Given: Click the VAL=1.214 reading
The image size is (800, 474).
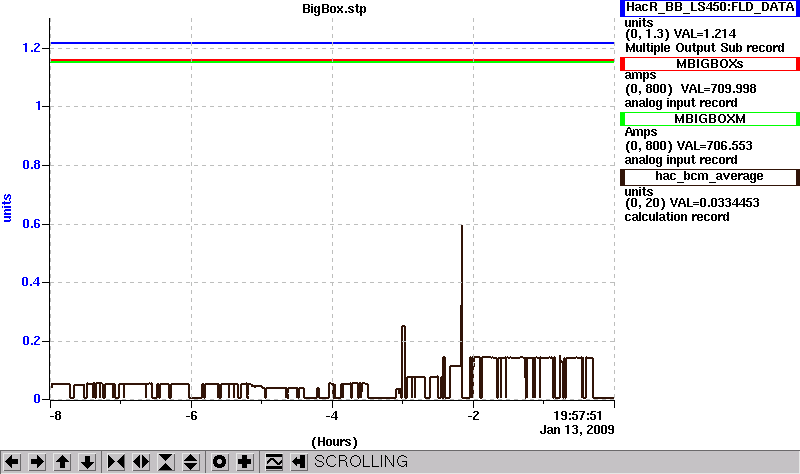Looking at the screenshot, I should coord(705,34).
